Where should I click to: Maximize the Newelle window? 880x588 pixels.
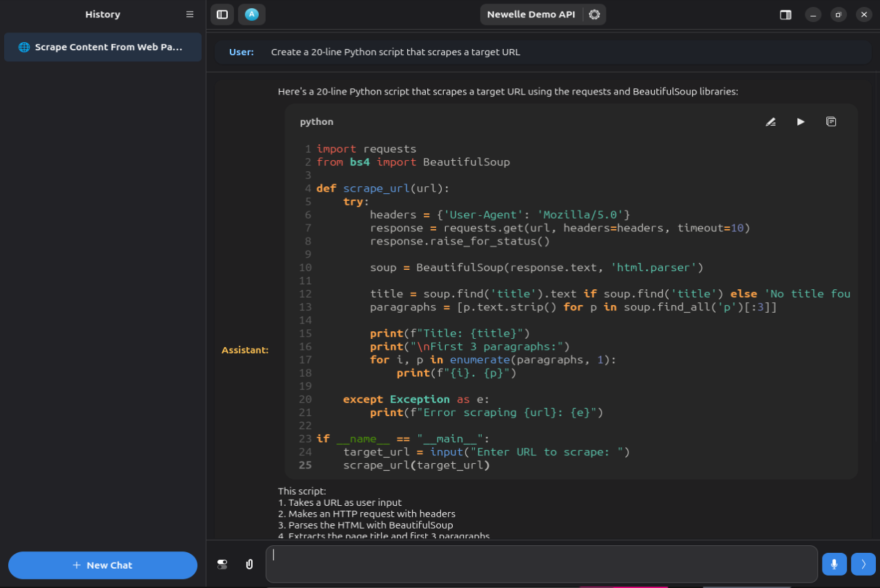(839, 14)
